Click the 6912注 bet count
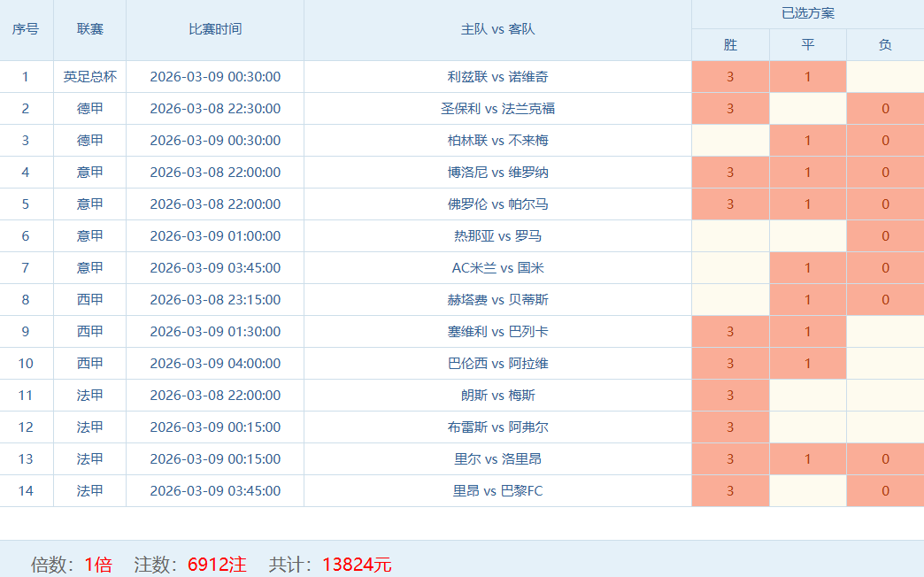The image size is (924, 577). [217, 565]
